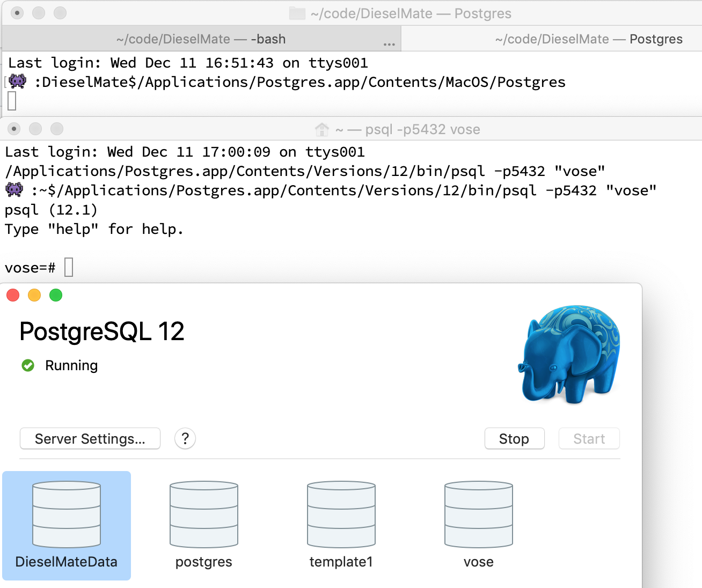Click the cursor block in DieselMate terminal
702x588 pixels.
[12, 101]
